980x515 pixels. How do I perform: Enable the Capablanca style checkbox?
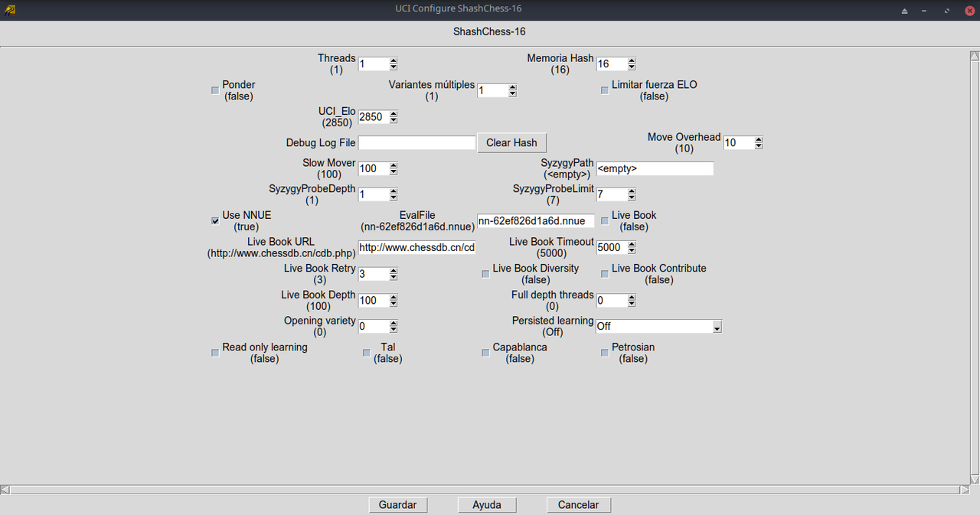[x=485, y=353]
